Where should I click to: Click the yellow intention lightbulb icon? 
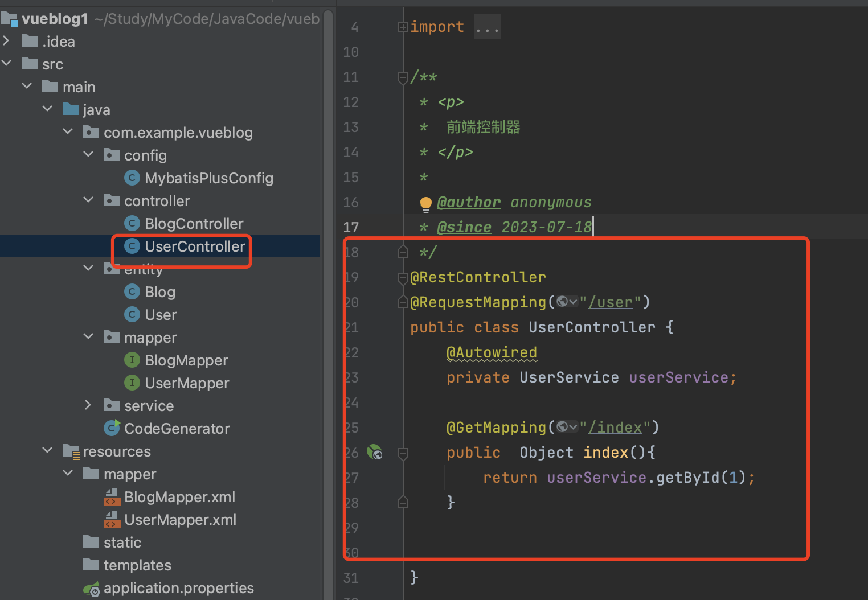(425, 203)
